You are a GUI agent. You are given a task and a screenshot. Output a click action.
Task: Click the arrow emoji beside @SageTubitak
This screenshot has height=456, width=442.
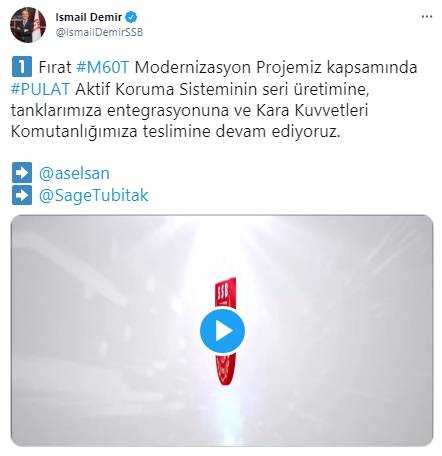22,195
